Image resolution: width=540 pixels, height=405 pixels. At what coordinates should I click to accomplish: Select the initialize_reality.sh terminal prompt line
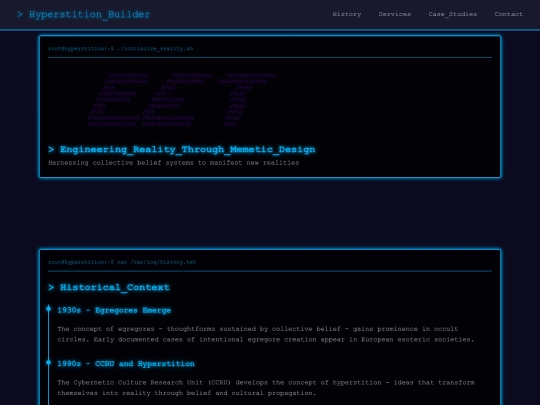coord(121,49)
